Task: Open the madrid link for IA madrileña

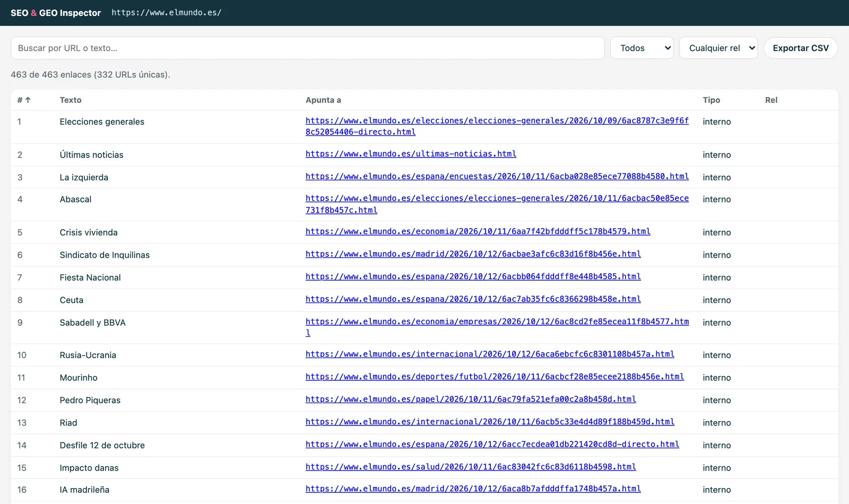Action: [473, 489]
